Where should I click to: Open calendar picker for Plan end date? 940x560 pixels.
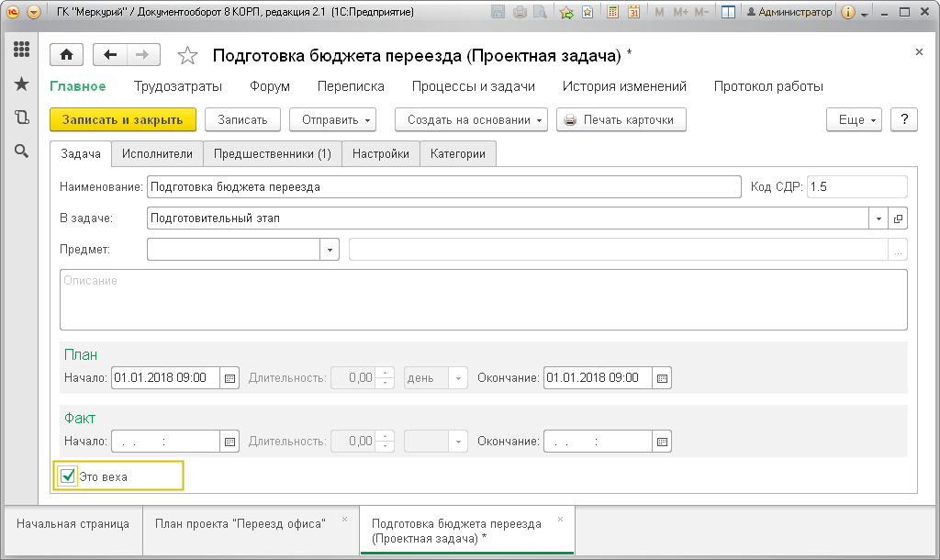(x=662, y=378)
